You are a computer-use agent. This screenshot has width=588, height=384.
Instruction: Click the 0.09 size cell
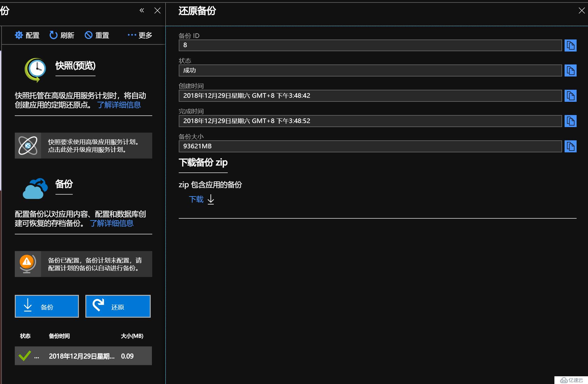127,356
